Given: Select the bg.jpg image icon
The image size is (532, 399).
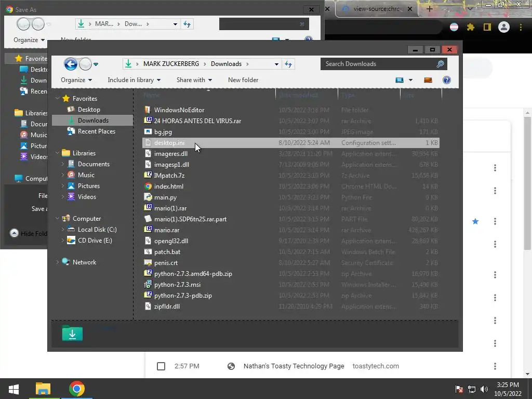Looking at the screenshot, I should pos(148,131).
